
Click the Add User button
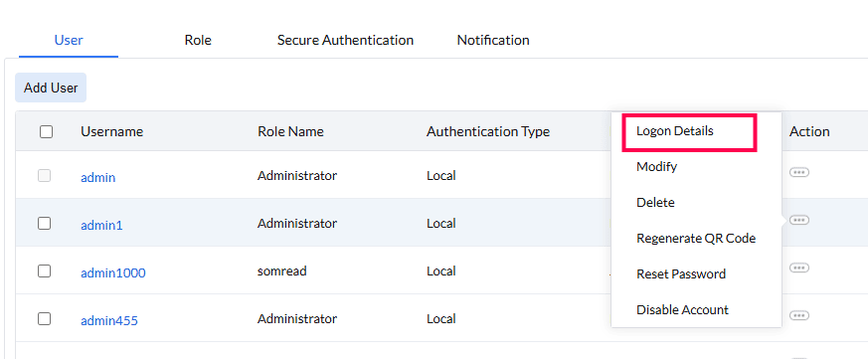point(51,88)
